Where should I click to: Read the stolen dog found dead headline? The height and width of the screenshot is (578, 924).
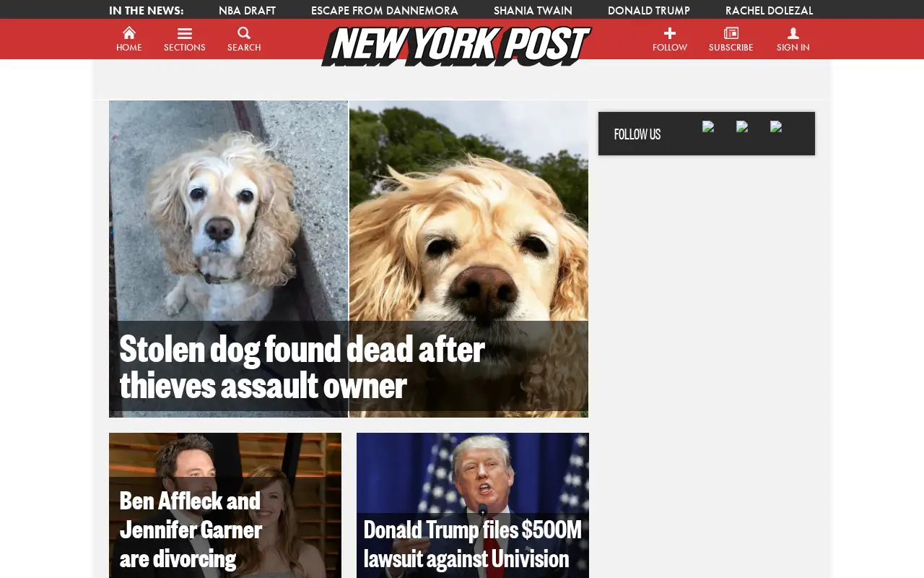click(302, 366)
